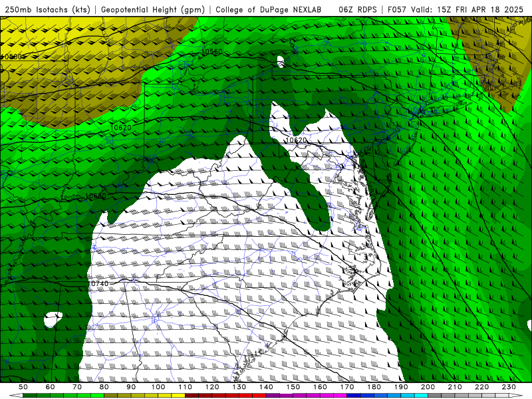Click the 210 value on the color scale
This screenshot has height=399, width=532.
pos(455,387)
